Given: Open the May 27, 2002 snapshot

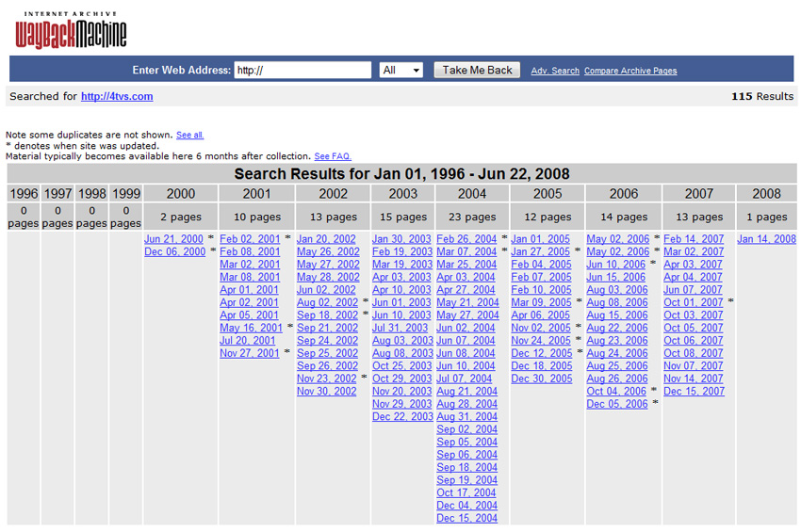Looking at the screenshot, I should click(328, 265).
